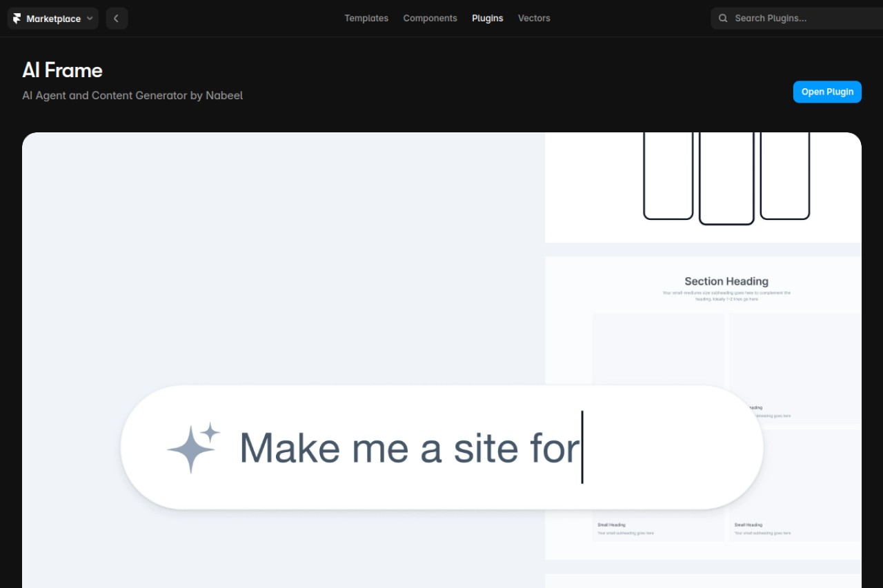Click the Open Plugin button
Viewport: 883px width, 588px height.
point(827,92)
